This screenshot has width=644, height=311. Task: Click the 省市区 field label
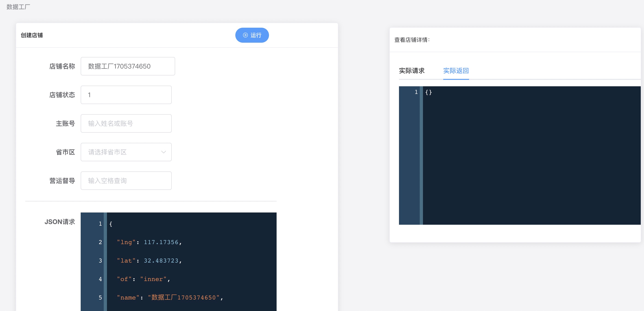(x=65, y=152)
